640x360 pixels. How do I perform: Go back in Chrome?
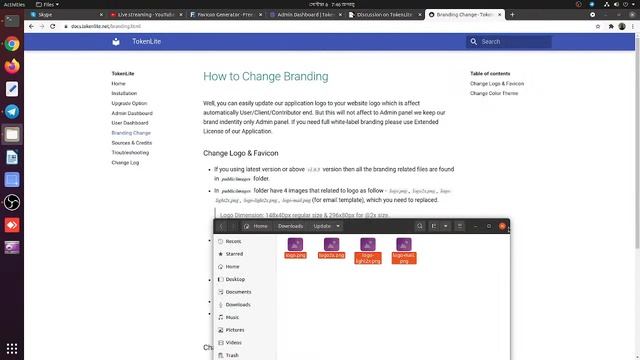pyautogui.click(x=31, y=26)
